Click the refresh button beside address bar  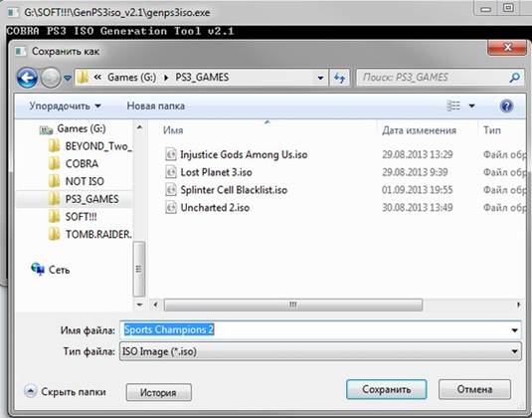pyautogui.click(x=340, y=78)
